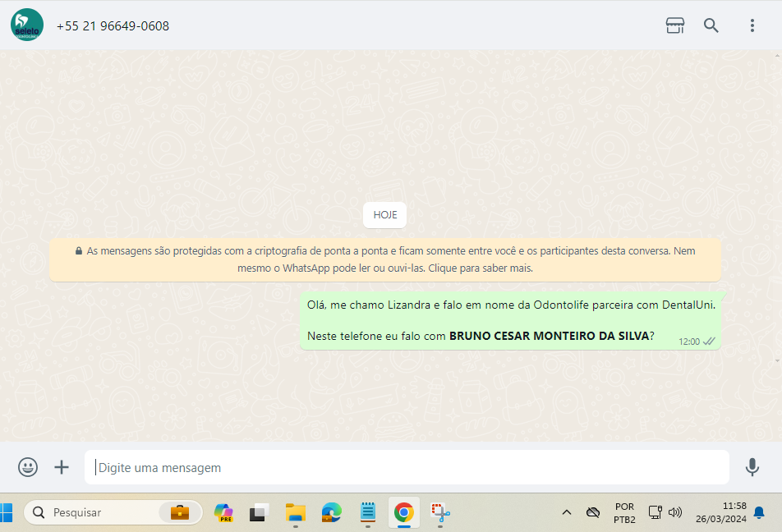
Task: Focus the Digite uma mensagem field
Action: [407, 467]
